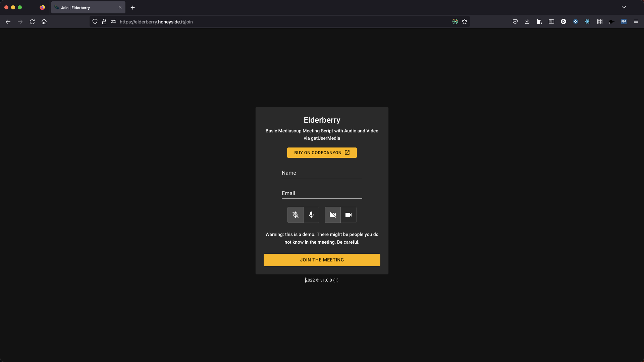Open the Pocket save extension
Screen dimensions: 644x362
[x=515, y=21]
